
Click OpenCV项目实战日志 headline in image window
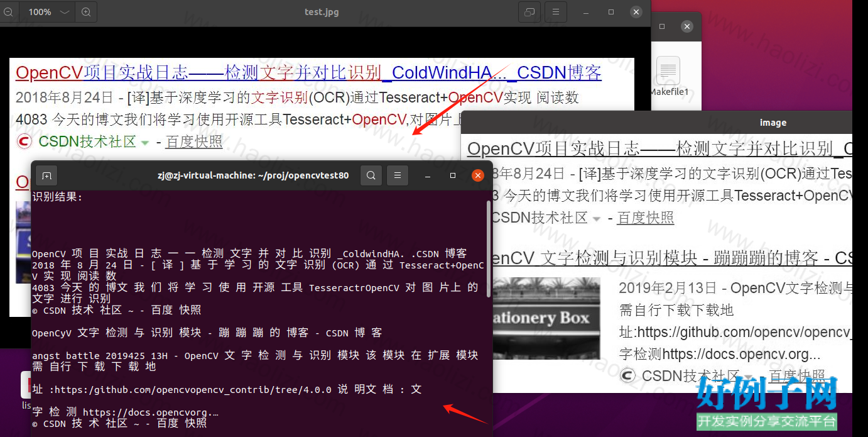click(659, 149)
